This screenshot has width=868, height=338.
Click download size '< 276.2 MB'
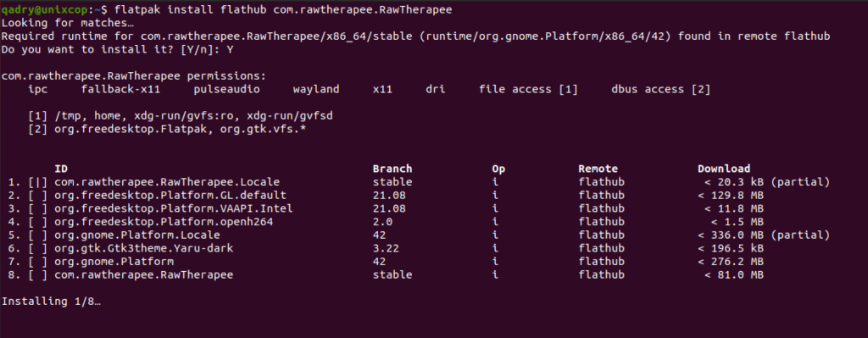tap(731, 262)
